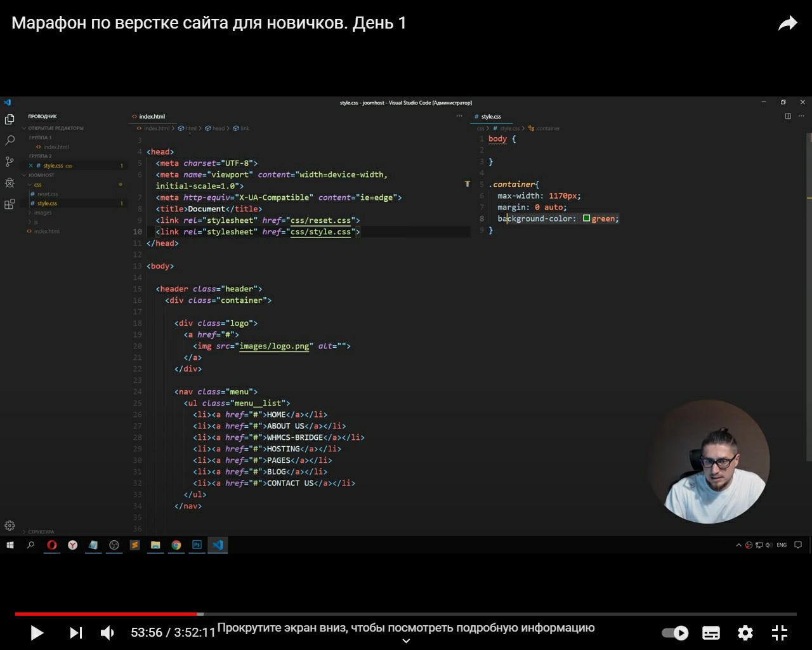812x650 pixels.
Task: Open the Windows notification center
Action: 799,545
